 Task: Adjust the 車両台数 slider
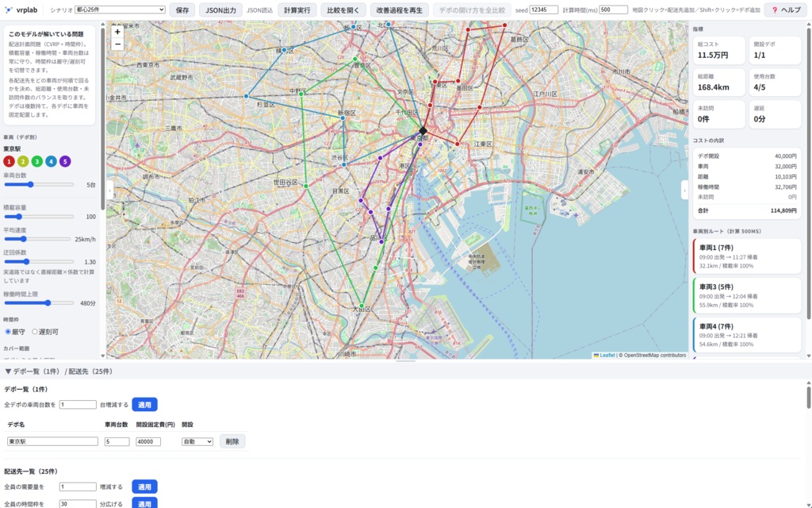coord(39,184)
